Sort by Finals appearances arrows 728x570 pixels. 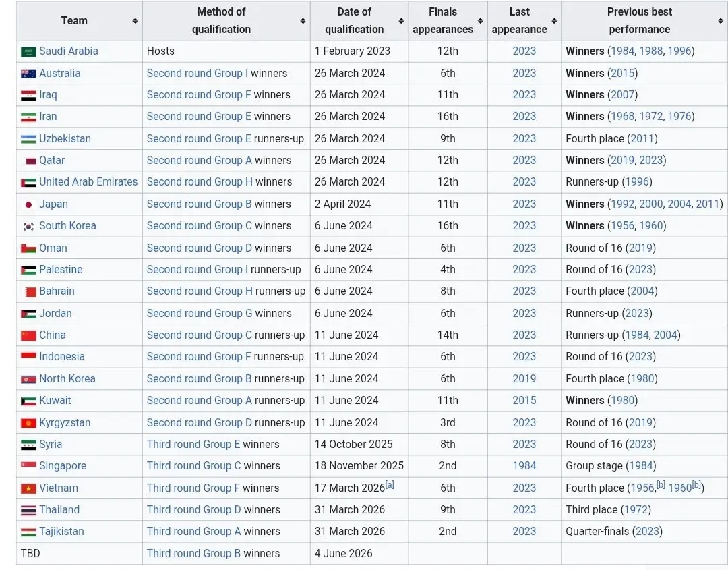coord(481,21)
